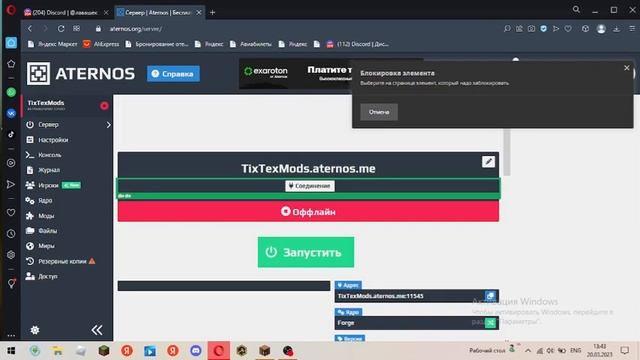This screenshot has width=640, height=360.
Task: Open the Opera icon in taskbar
Action: [x=218, y=351]
